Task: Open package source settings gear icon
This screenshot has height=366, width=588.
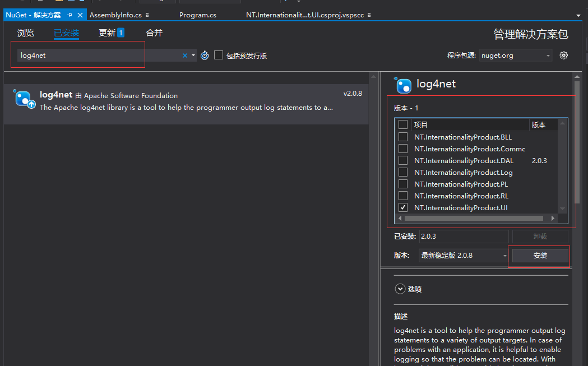Action: pyautogui.click(x=564, y=55)
